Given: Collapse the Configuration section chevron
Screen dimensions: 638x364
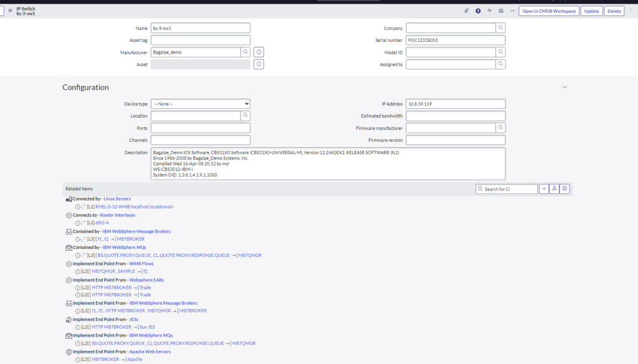Looking at the screenshot, I should [564, 87].
